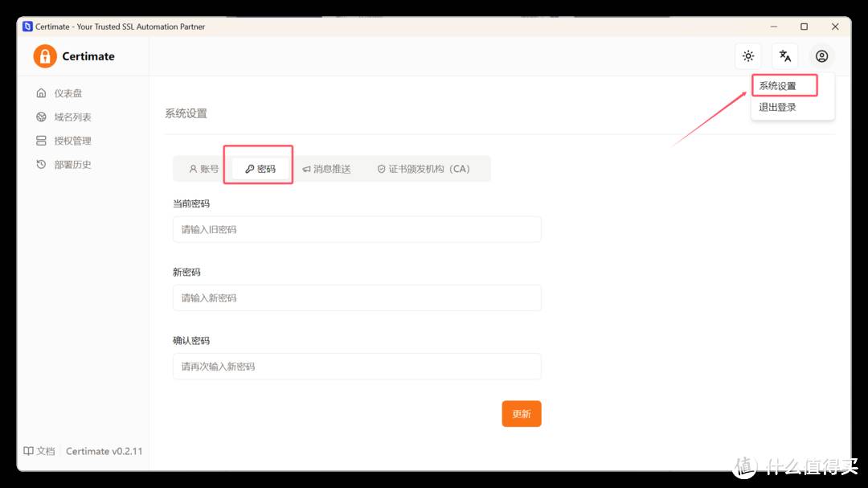Screen dimensions: 868x488
Task: Open 部署历史 deployment history in sidebar
Action: (x=63, y=165)
